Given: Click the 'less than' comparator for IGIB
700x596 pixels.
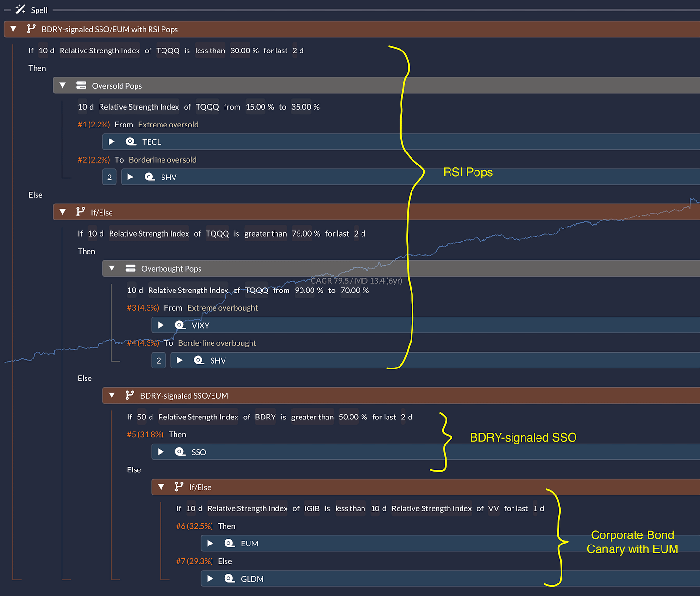Looking at the screenshot, I should pos(350,508).
